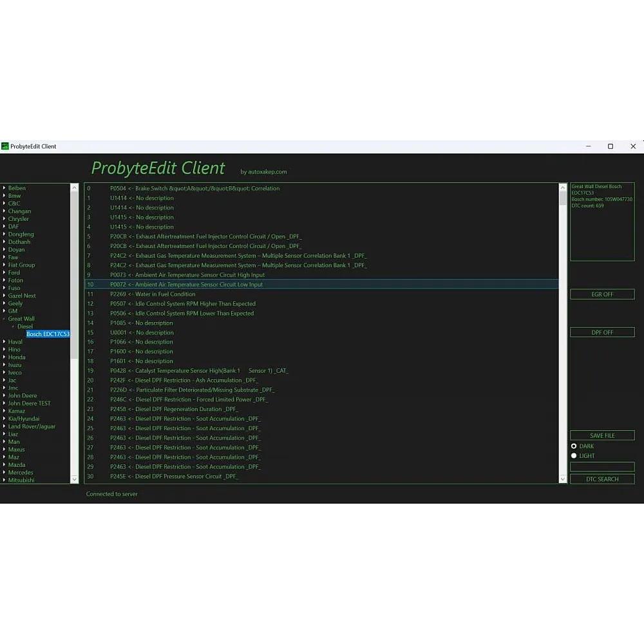Collapse the Great Wall tree node
The image size is (644, 644).
5,319
